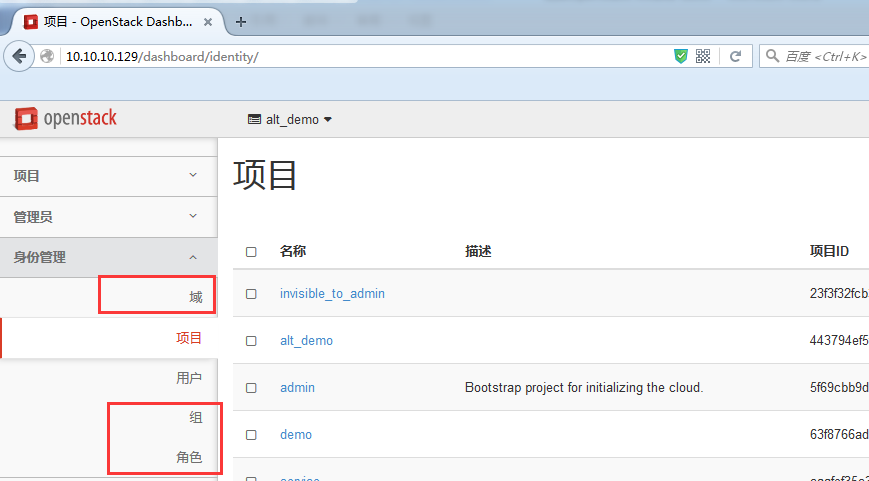Click the project ID starting 23f3f32fcb
869x481 pixels.
pos(839,293)
